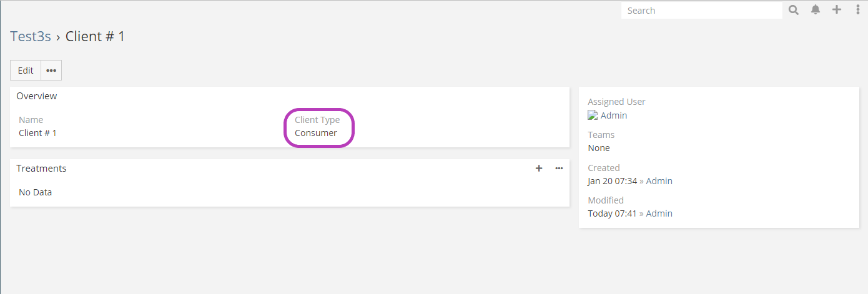868x294 pixels.
Task: Click Admin link in Modified row
Action: [x=659, y=213]
